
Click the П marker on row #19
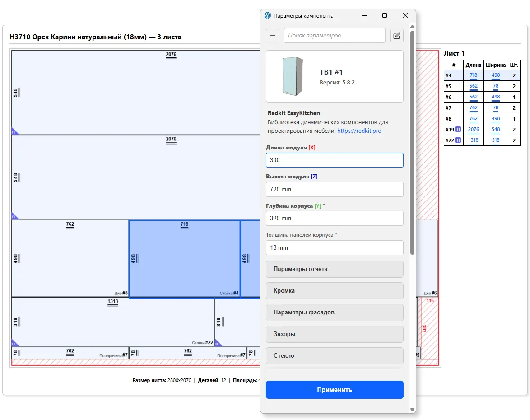458,129
